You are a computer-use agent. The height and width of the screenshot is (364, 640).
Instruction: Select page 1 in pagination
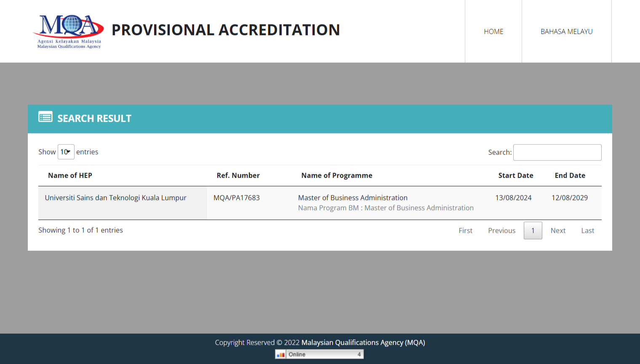(x=533, y=231)
